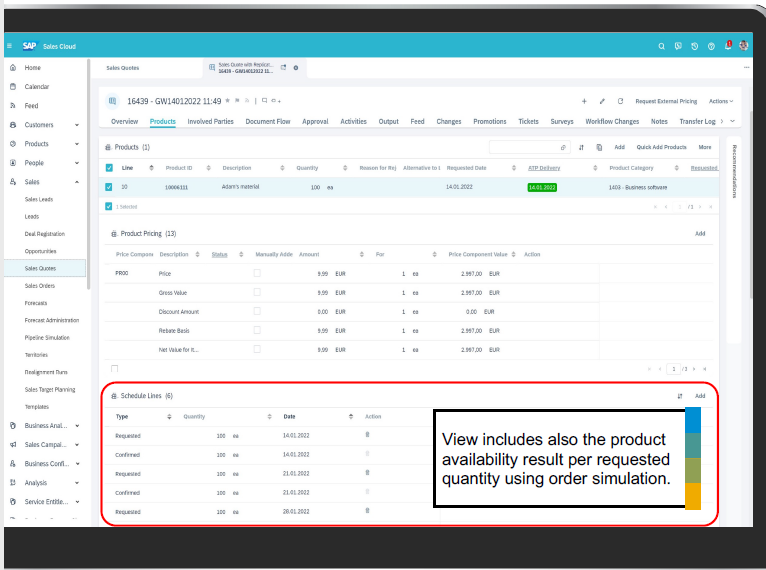
Task: Click the green ATP delivery date 14.01.2022
Action: pos(542,187)
